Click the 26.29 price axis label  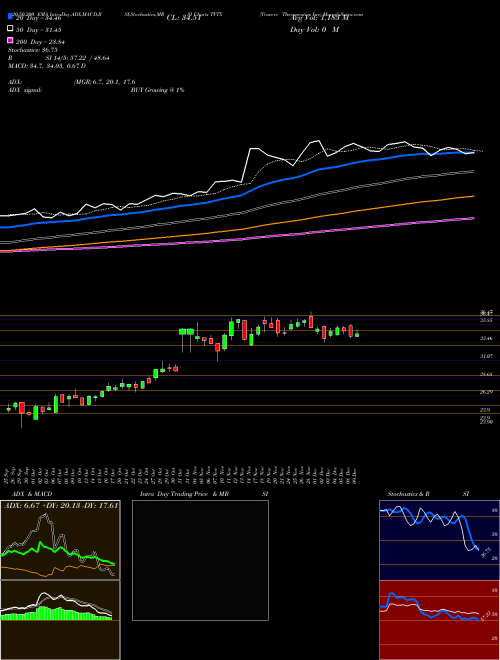(486, 392)
